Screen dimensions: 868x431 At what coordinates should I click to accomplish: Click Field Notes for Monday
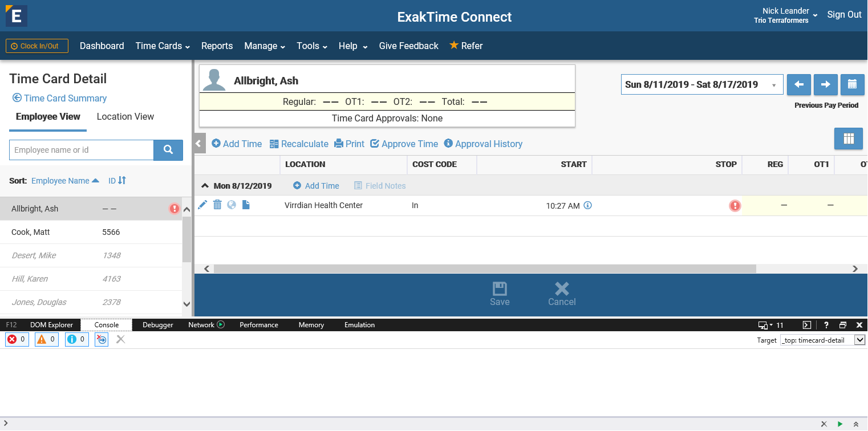pyautogui.click(x=380, y=186)
